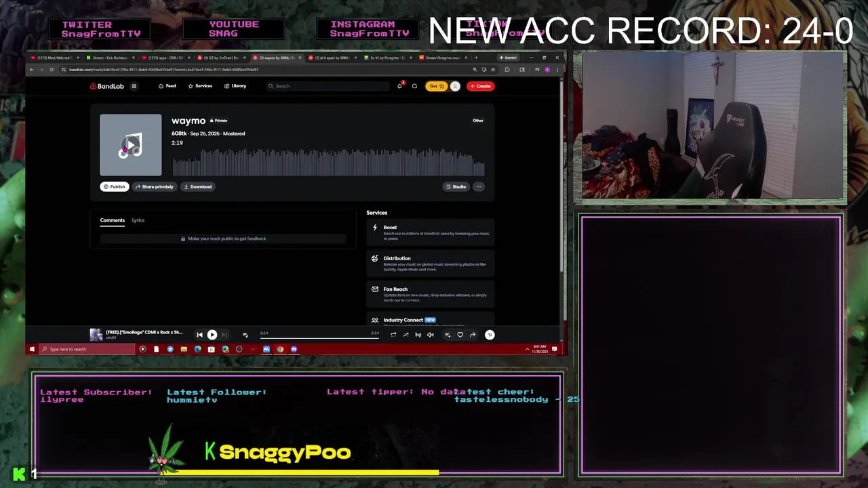Open more options ellipsis beside Studio

point(479,186)
